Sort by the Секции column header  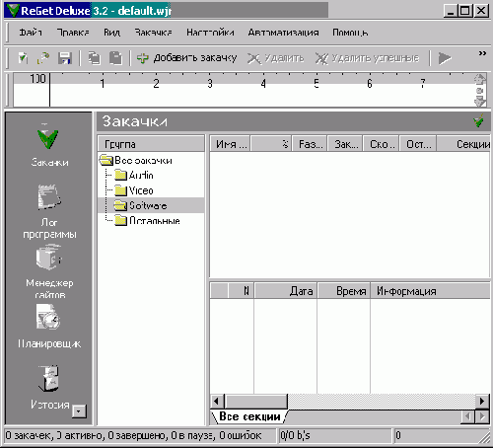click(x=463, y=144)
